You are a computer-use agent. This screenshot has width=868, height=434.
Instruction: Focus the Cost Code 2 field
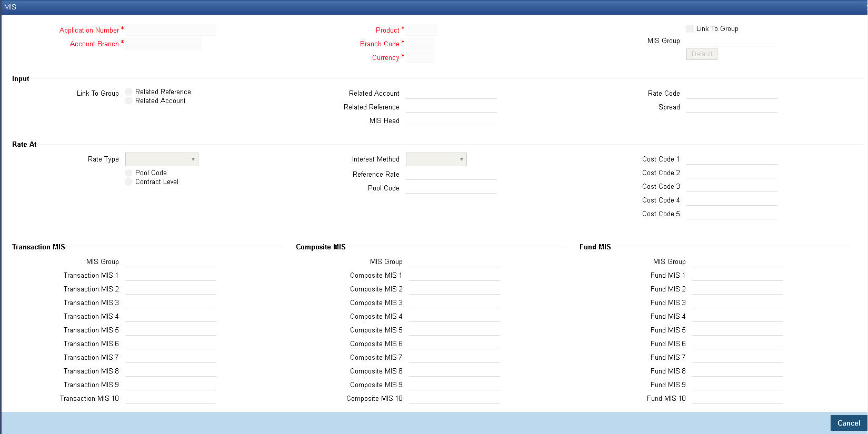pos(732,173)
